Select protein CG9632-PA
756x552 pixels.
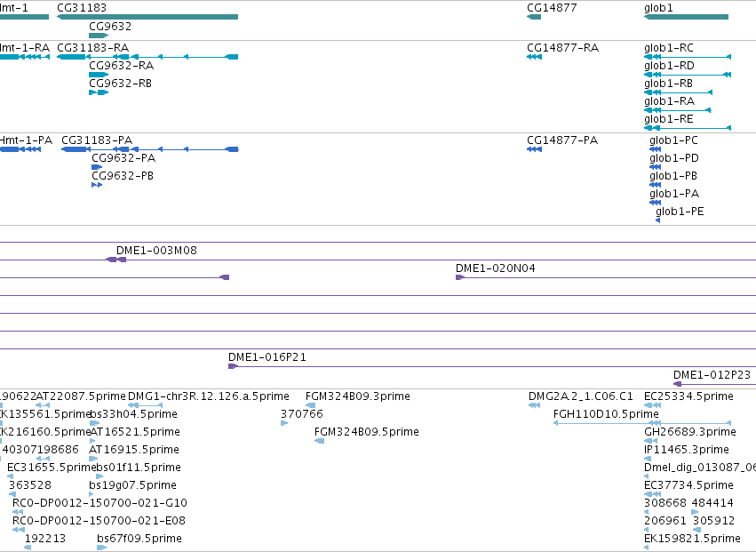coord(97,167)
